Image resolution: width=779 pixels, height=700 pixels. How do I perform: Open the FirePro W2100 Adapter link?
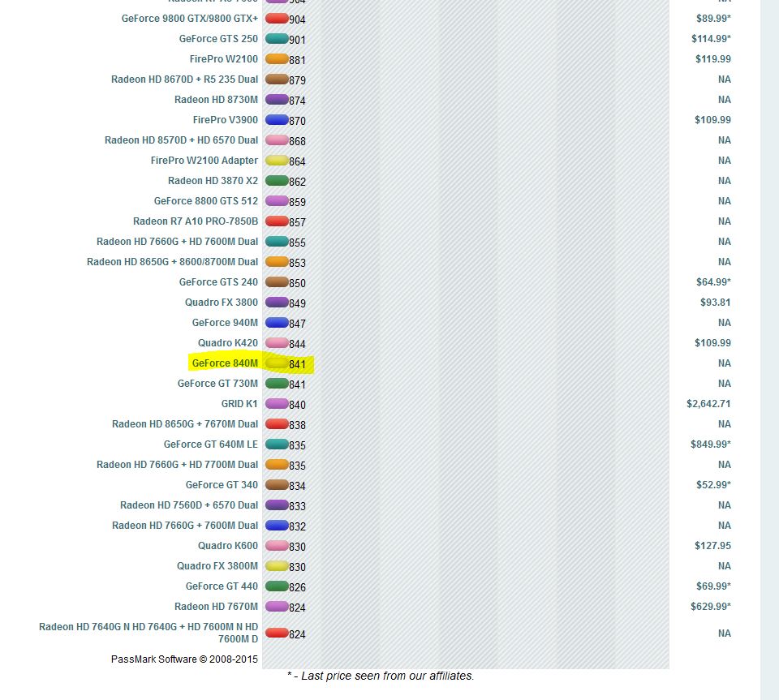(204, 161)
